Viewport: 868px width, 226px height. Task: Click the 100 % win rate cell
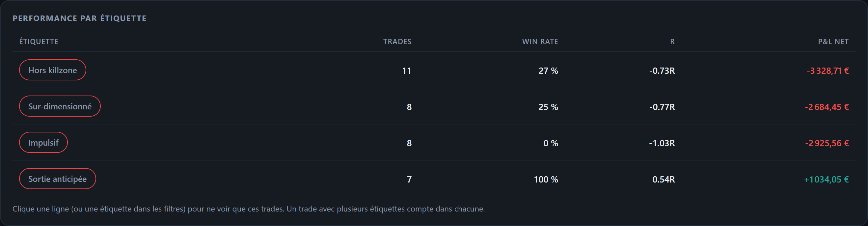point(546,180)
